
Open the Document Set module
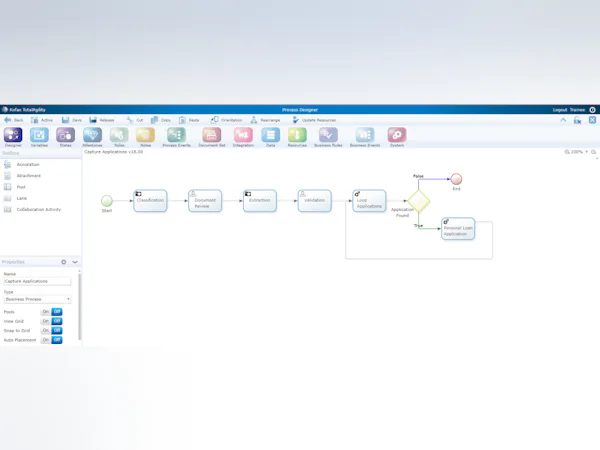(x=212, y=135)
